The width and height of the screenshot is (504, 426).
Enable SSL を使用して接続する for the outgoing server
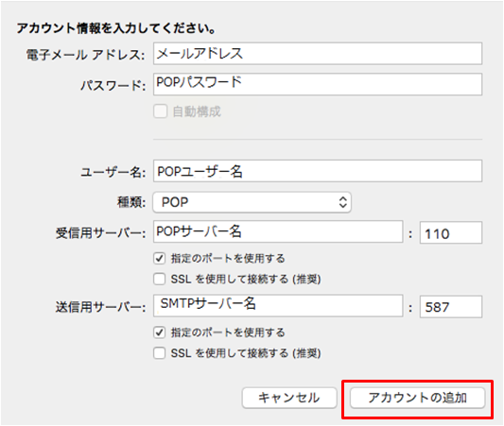point(160,353)
